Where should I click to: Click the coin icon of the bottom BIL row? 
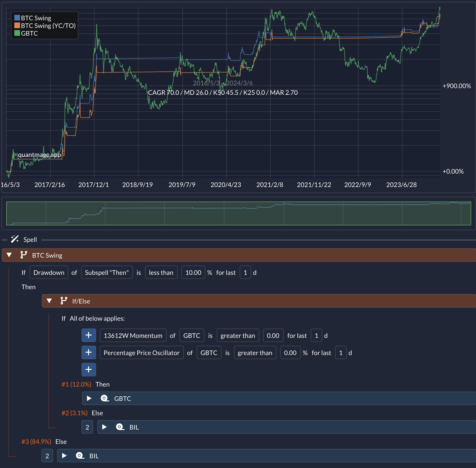[x=80, y=456]
